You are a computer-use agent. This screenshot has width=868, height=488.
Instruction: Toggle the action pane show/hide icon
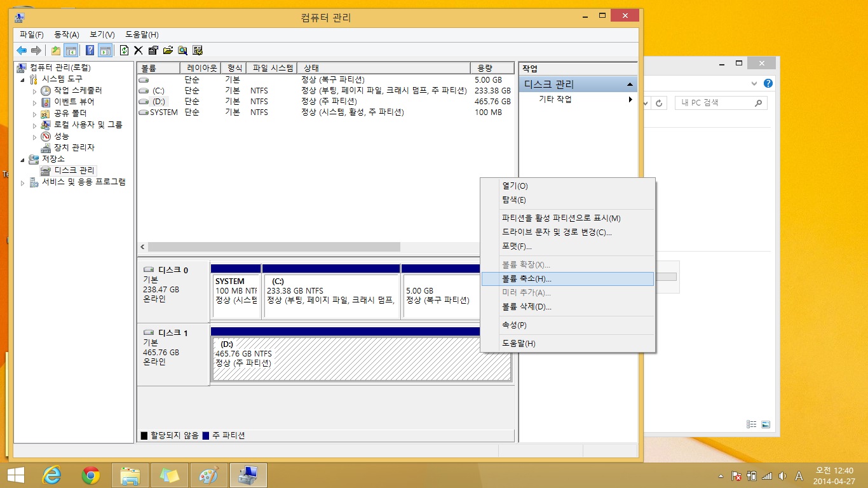tap(105, 50)
